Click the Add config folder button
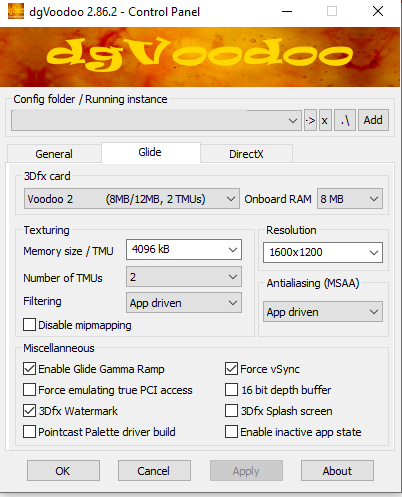Screen dimensions: 402x497 [373, 120]
